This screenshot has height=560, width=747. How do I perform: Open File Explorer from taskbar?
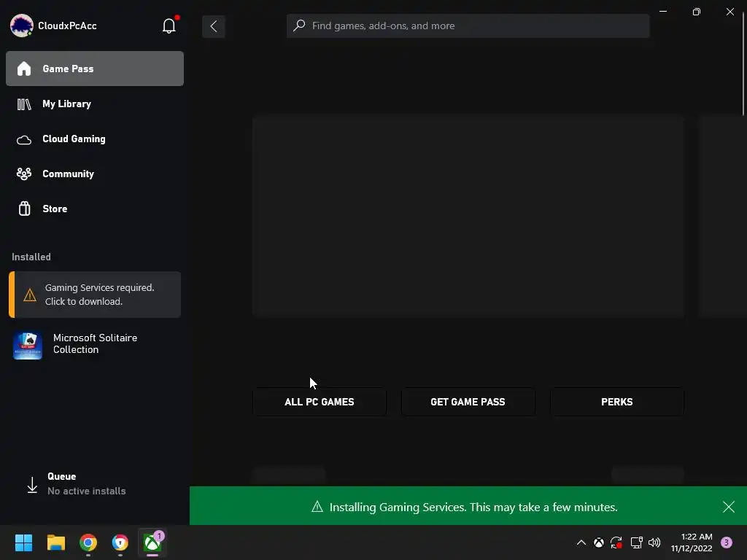click(55, 542)
